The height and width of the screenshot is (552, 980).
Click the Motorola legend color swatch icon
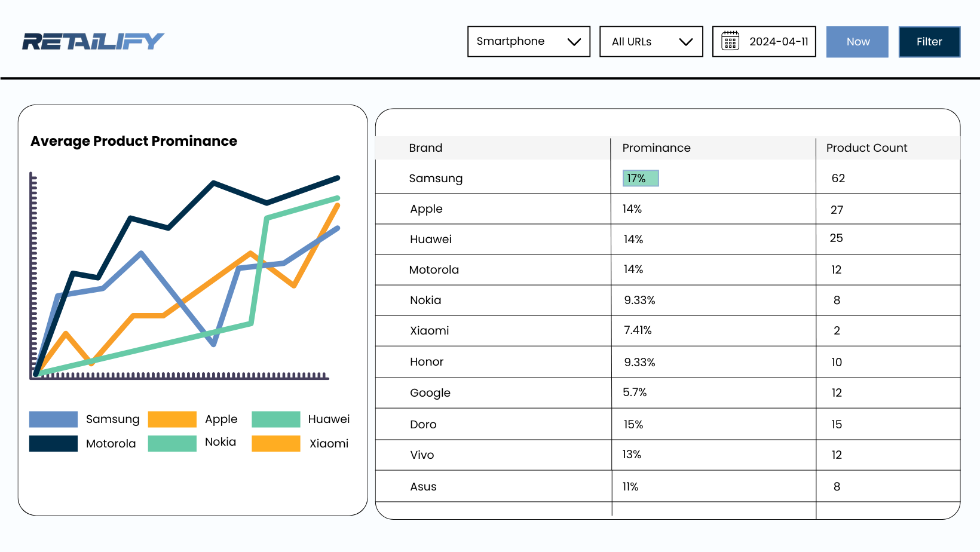pos(53,443)
